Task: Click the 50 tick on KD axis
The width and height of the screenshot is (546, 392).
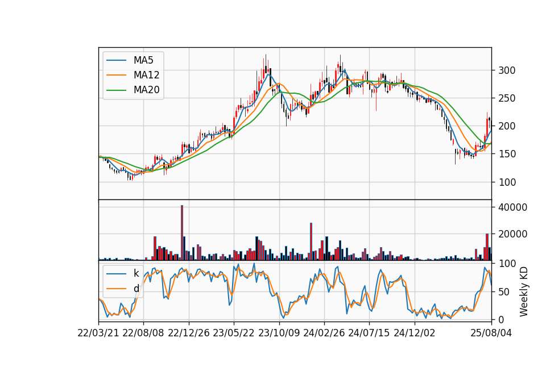Action: coord(504,292)
